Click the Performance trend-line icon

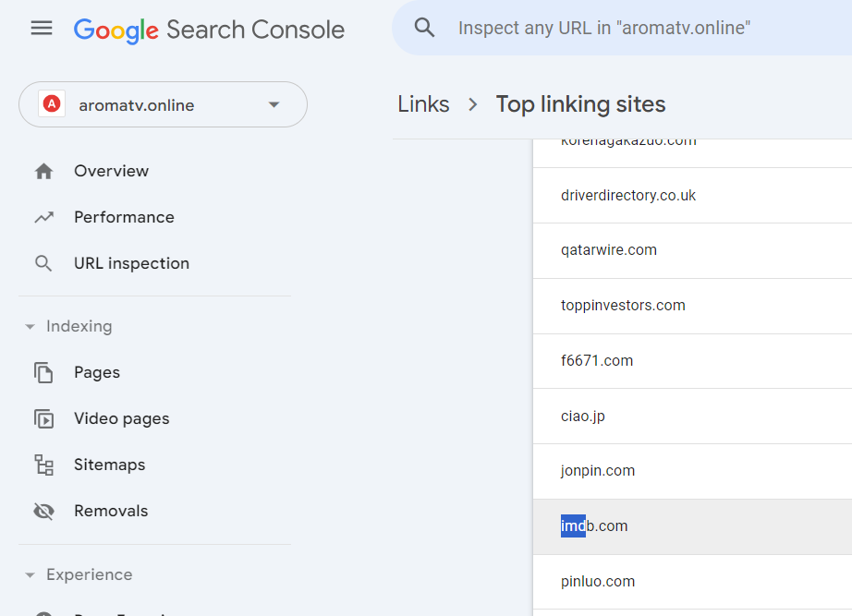pyautogui.click(x=44, y=217)
